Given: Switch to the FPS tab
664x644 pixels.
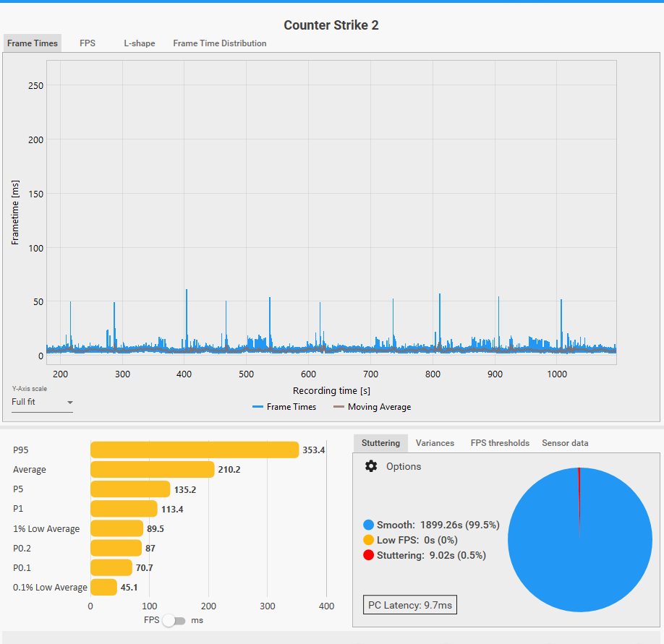Looking at the screenshot, I should click(x=88, y=43).
